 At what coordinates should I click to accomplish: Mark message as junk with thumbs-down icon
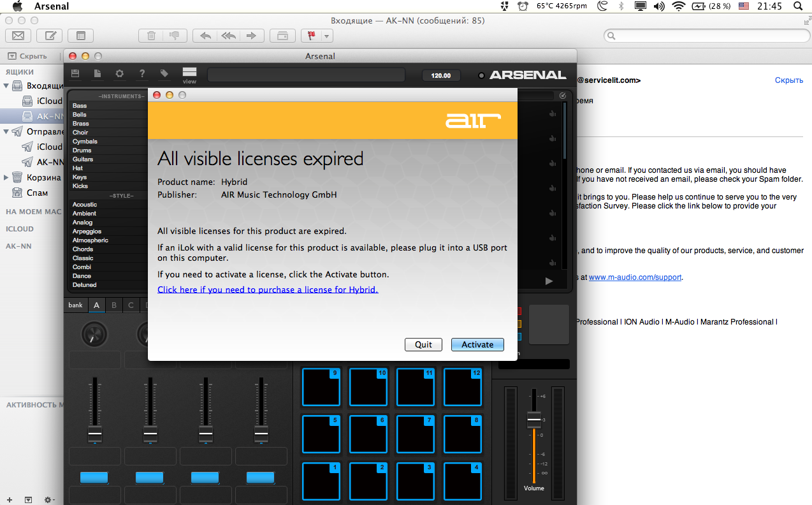174,36
